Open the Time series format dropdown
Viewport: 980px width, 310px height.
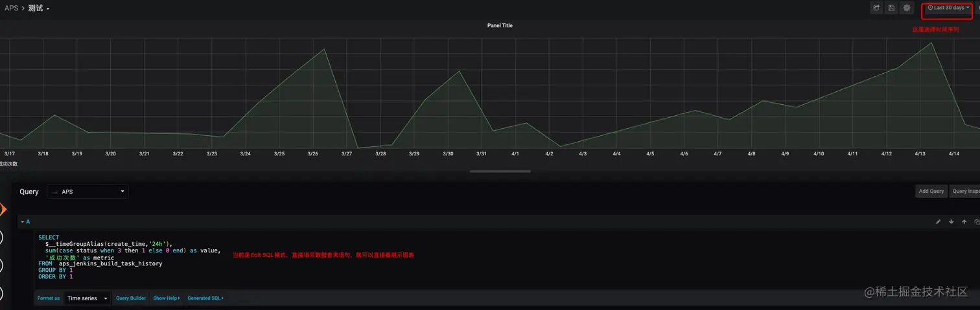pos(87,298)
